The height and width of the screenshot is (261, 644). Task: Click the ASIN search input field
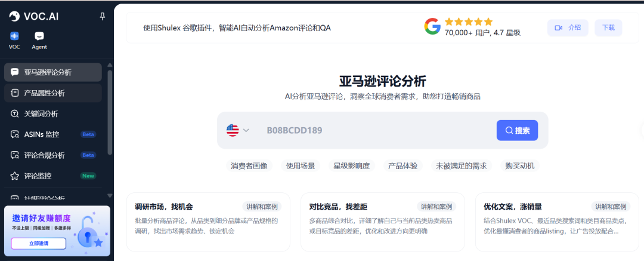click(378, 130)
